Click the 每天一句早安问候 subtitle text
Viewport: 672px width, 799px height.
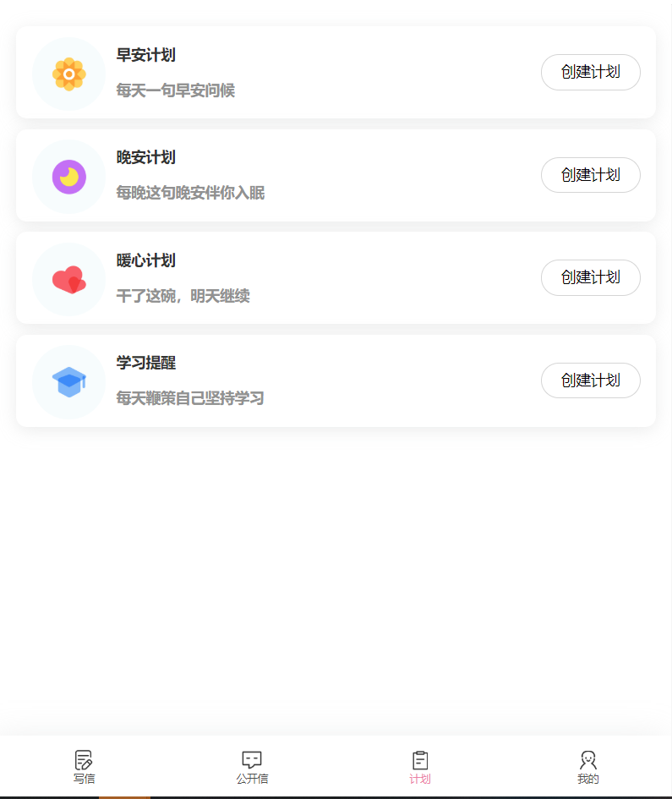pos(175,90)
